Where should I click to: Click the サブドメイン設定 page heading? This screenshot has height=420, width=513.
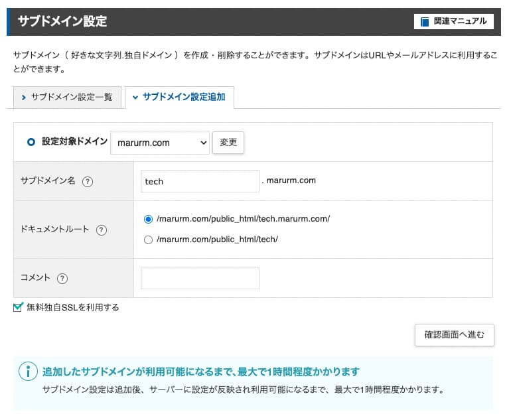point(62,22)
